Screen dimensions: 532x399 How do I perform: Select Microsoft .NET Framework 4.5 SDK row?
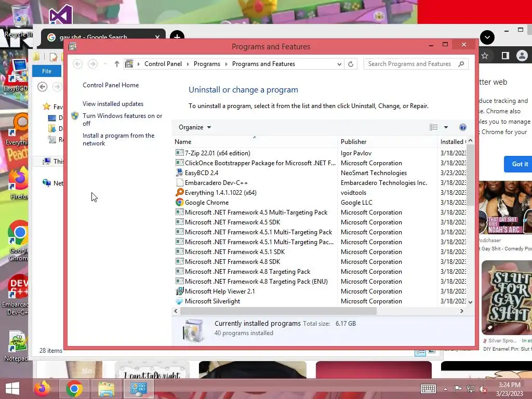[320, 222]
